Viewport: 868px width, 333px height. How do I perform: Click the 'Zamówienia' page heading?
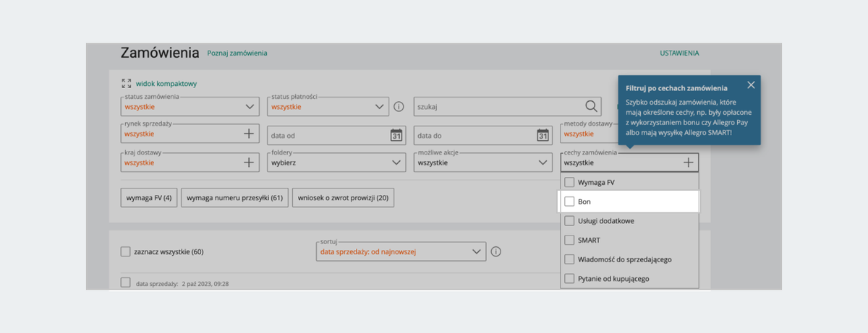160,53
